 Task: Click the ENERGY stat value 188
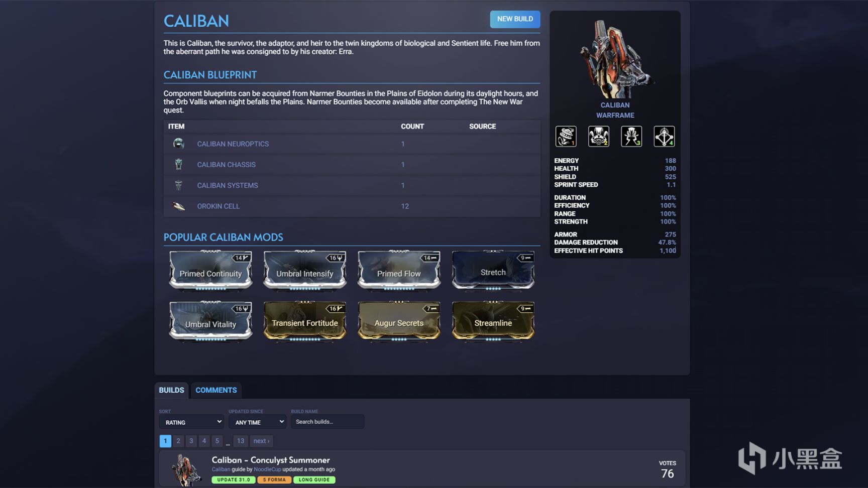click(670, 161)
